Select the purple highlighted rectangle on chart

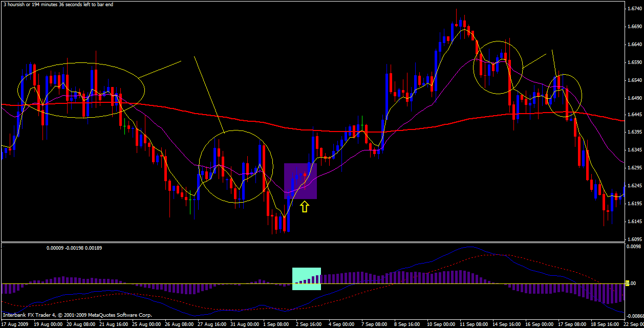click(300, 181)
